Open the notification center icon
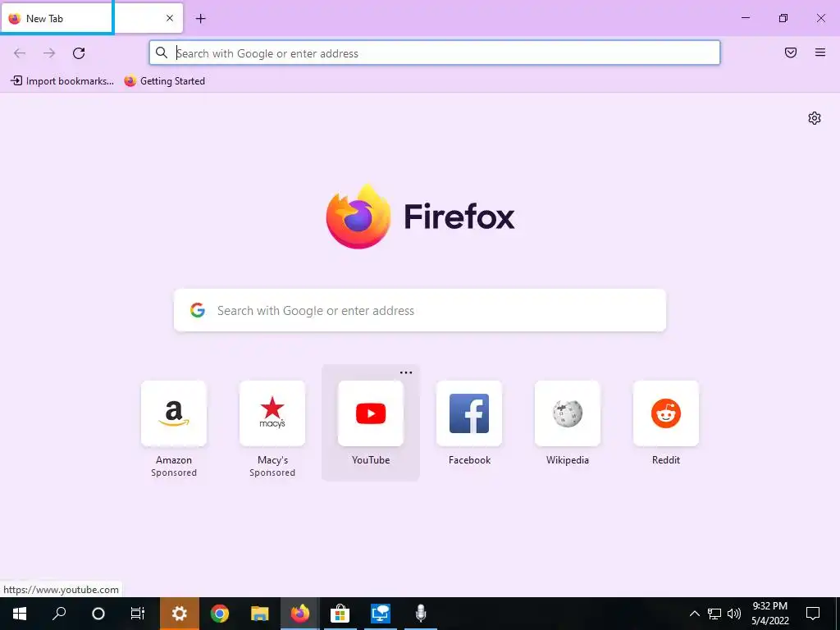 tap(813, 614)
